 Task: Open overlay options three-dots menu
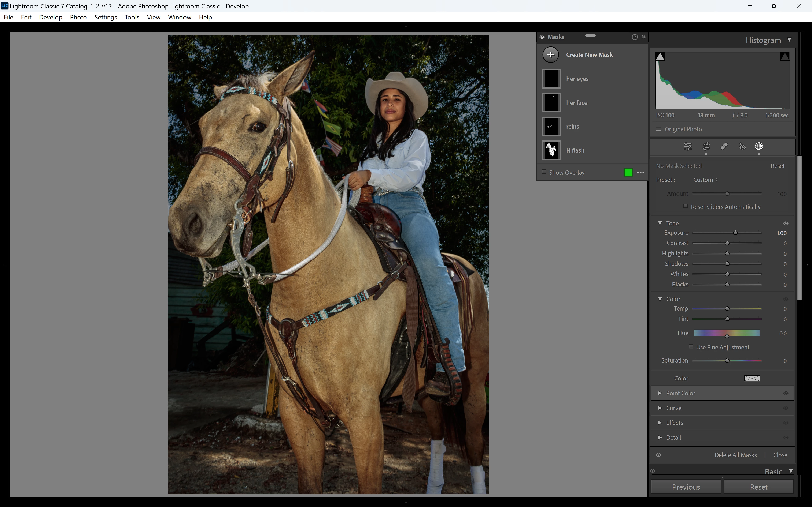pyautogui.click(x=641, y=173)
